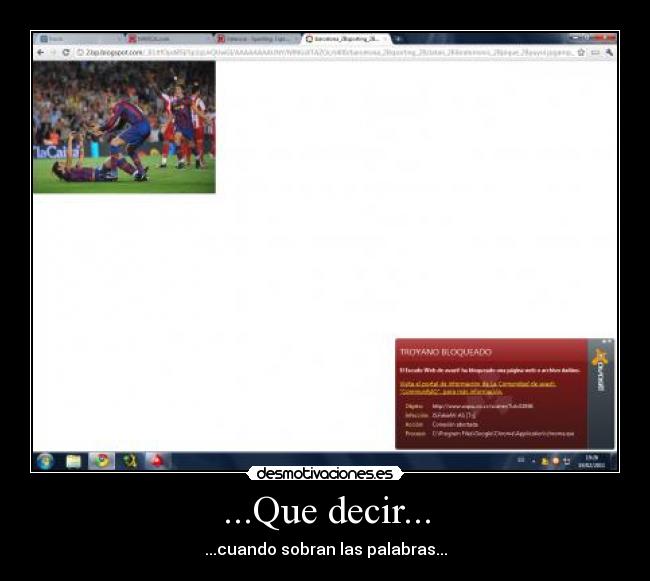Click the orange avast tray icon
This screenshot has height=581, width=650.
555,461
